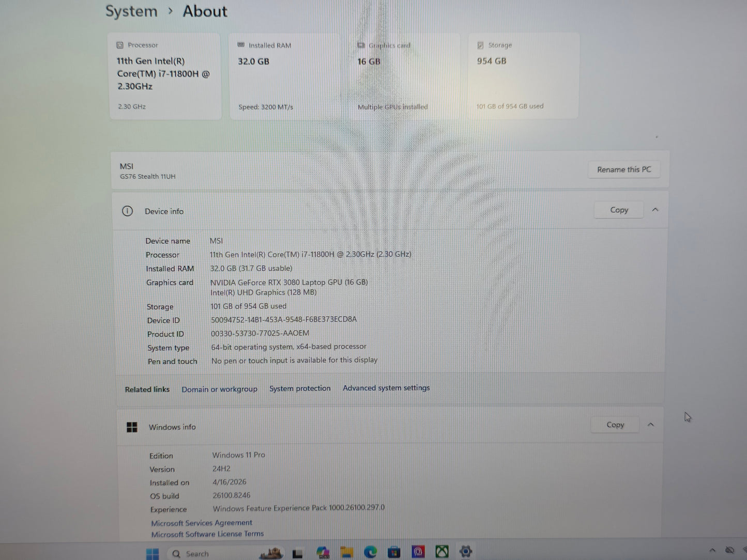747x560 pixels.
Task: Open Xbox app from taskbar
Action: [442, 552]
